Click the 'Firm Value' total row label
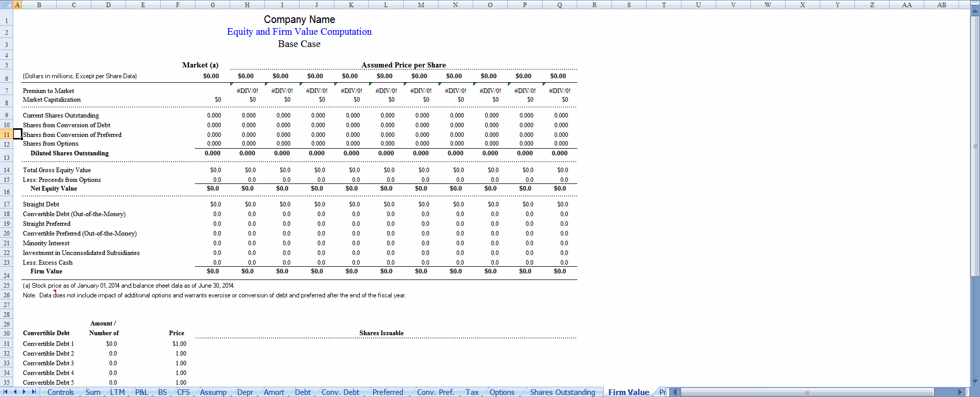 [46, 271]
